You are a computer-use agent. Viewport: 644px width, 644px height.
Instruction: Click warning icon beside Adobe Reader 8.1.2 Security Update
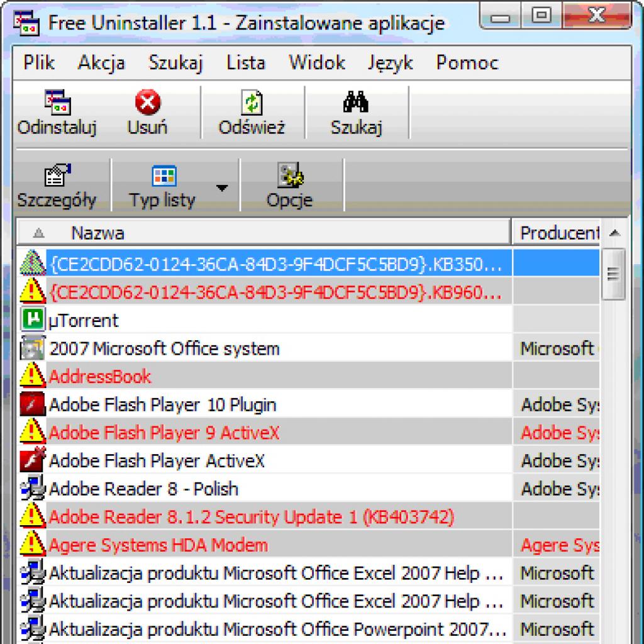(x=33, y=515)
